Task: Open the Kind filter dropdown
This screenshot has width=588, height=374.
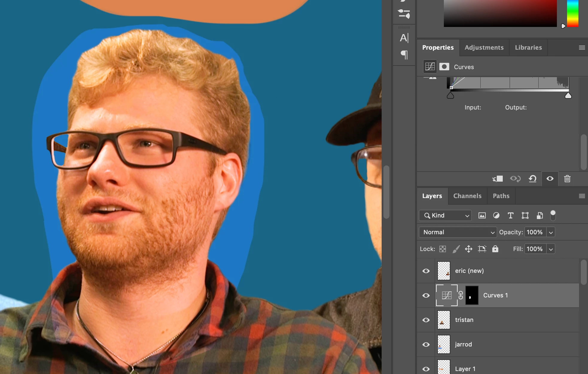Action: 445,215
